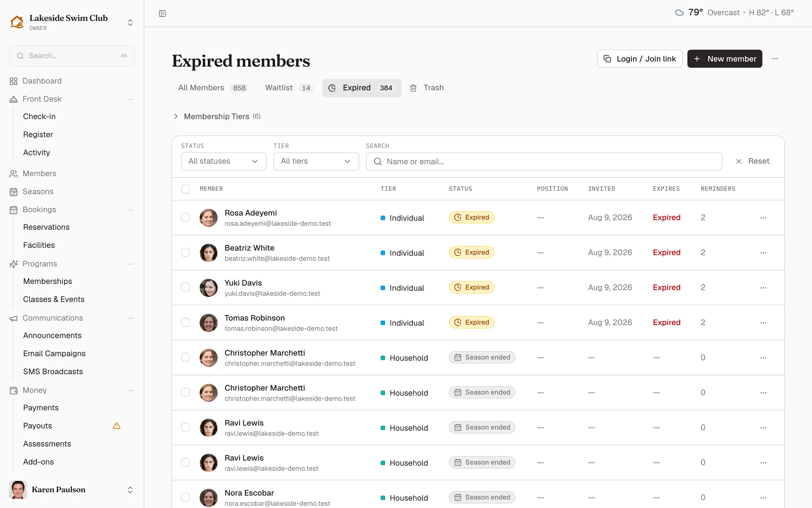Image resolution: width=812 pixels, height=508 pixels.
Task: Open row actions for Tomas Robinson
Action: click(763, 323)
